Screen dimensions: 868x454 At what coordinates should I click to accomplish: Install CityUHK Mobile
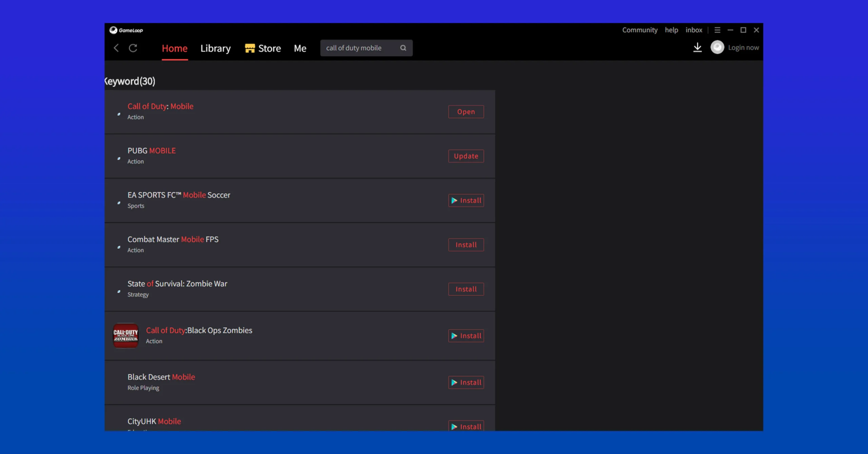coord(466,426)
